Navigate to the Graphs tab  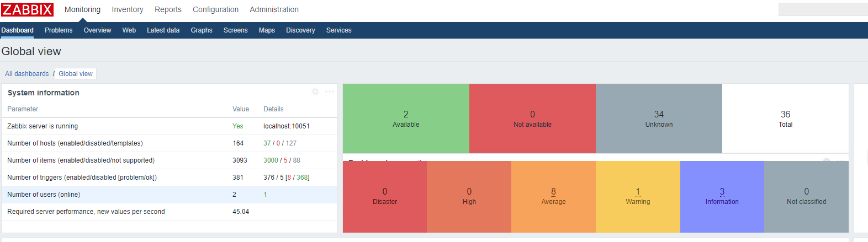tap(202, 30)
